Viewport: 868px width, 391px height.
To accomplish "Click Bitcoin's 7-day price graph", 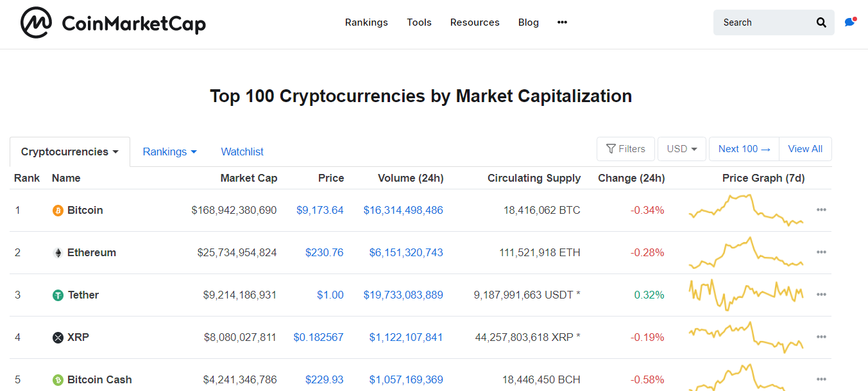I will 745,210.
